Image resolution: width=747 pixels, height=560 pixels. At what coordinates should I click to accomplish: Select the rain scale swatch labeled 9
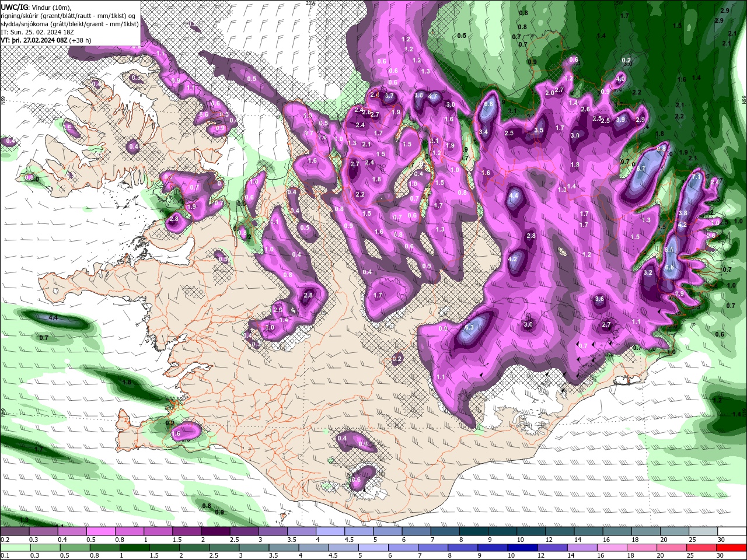(x=494, y=547)
